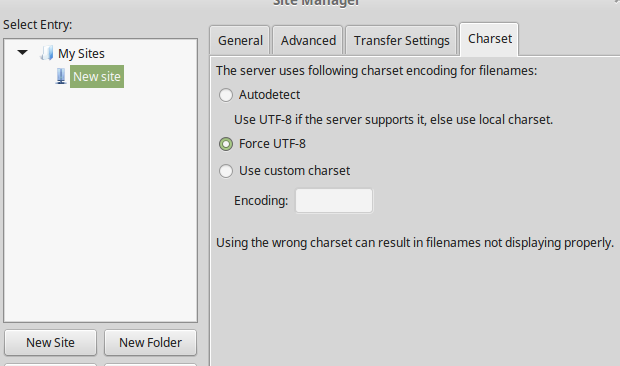620x366 pixels.
Task: Enable the Autodetect radio button
Action: click(x=226, y=95)
